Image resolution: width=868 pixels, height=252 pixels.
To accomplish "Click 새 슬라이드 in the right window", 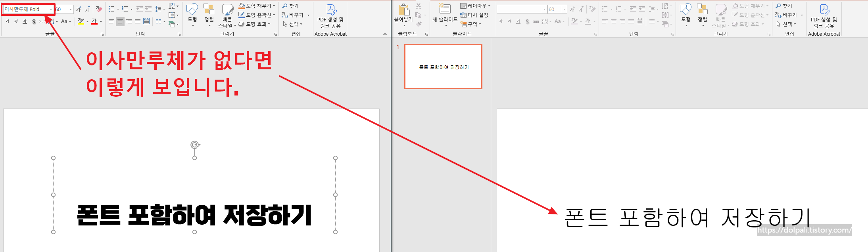I will pos(445,15).
